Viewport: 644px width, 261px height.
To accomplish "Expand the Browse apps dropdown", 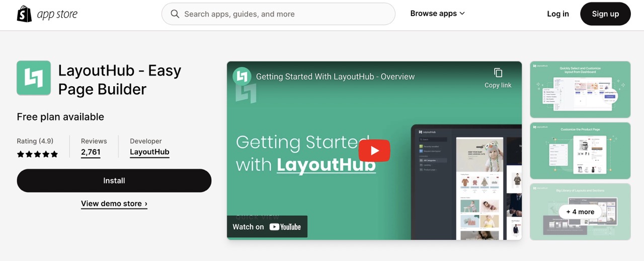I will (x=437, y=14).
